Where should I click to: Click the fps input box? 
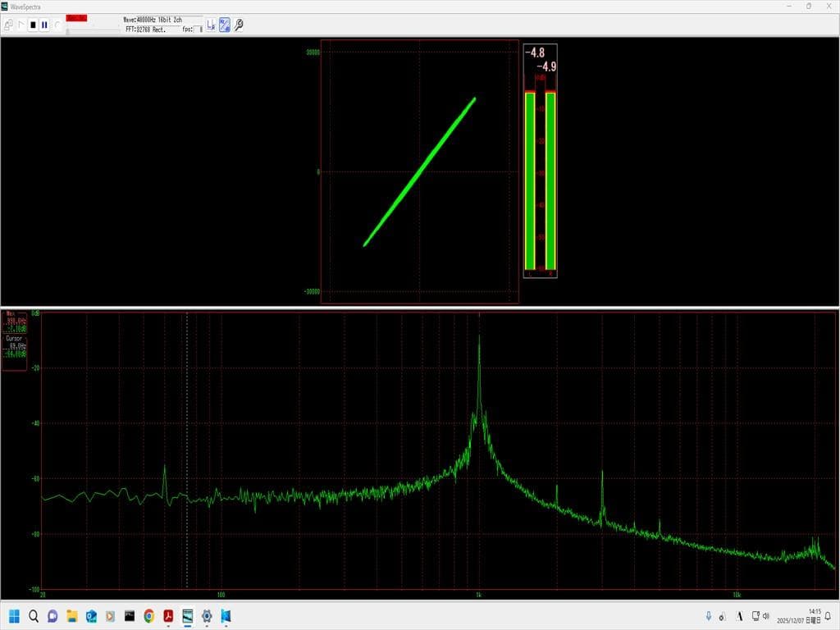198,30
